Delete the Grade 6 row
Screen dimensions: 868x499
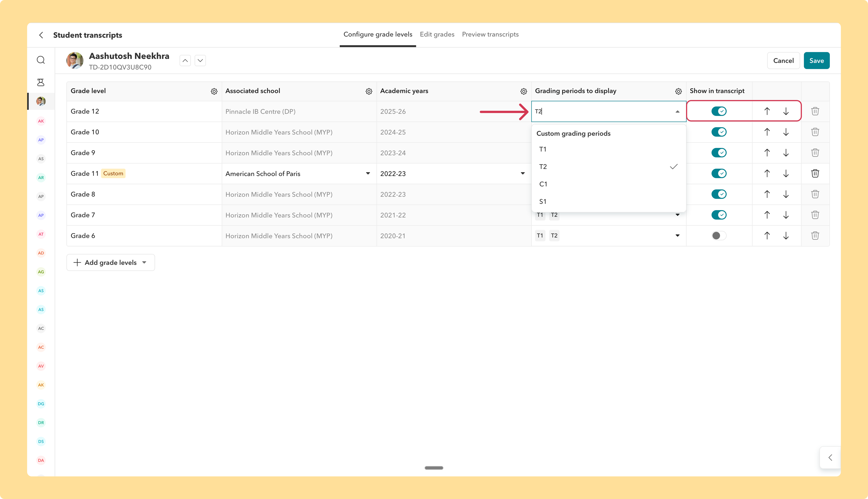(x=815, y=236)
